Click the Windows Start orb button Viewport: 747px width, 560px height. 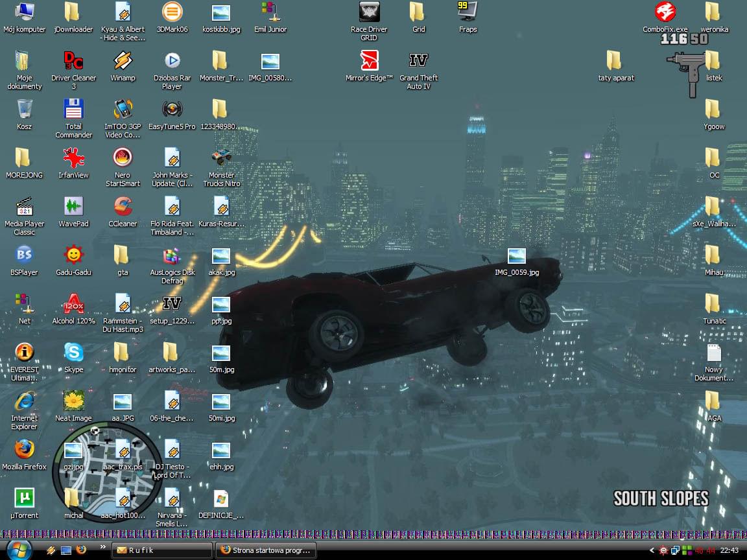[x=18, y=550]
